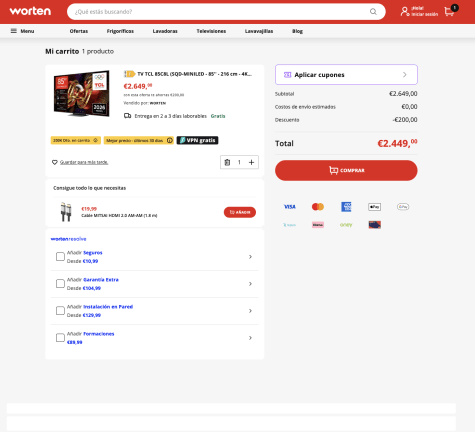This screenshot has height=432, width=475.
Task: Click the Google Pay icon
Action: coord(403,207)
